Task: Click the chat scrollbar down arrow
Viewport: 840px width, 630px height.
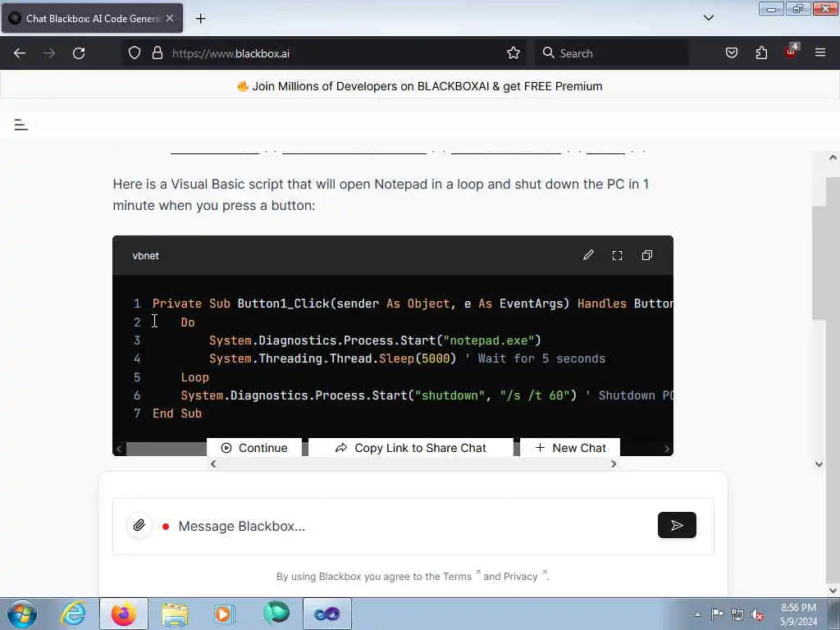Action: click(819, 464)
